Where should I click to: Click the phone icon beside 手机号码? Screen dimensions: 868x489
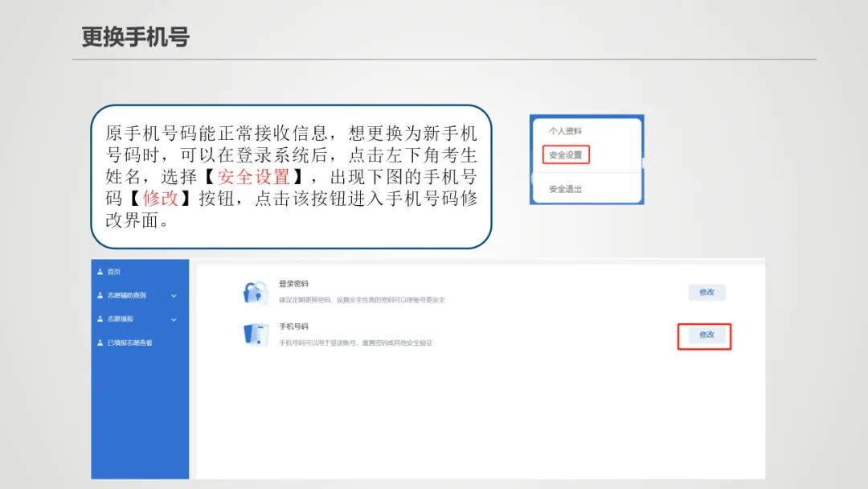tap(256, 336)
